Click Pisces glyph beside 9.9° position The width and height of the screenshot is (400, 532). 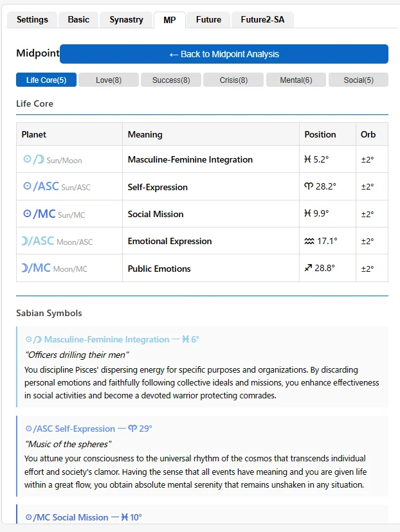click(307, 213)
